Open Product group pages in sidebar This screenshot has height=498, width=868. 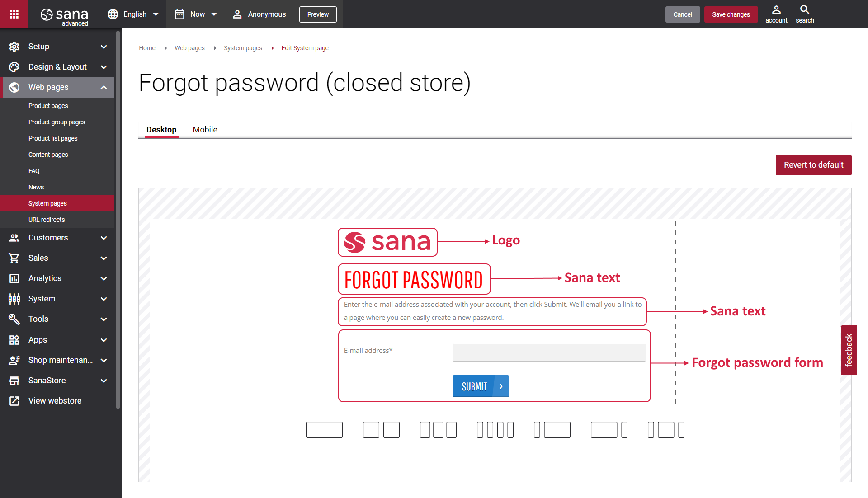(x=57, y=122)
